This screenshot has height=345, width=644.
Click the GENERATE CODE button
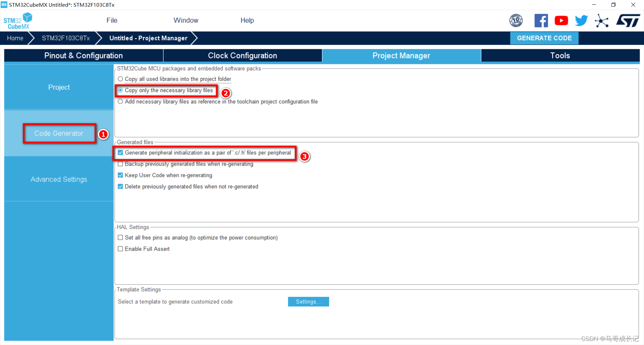click(x=544, y=38)
